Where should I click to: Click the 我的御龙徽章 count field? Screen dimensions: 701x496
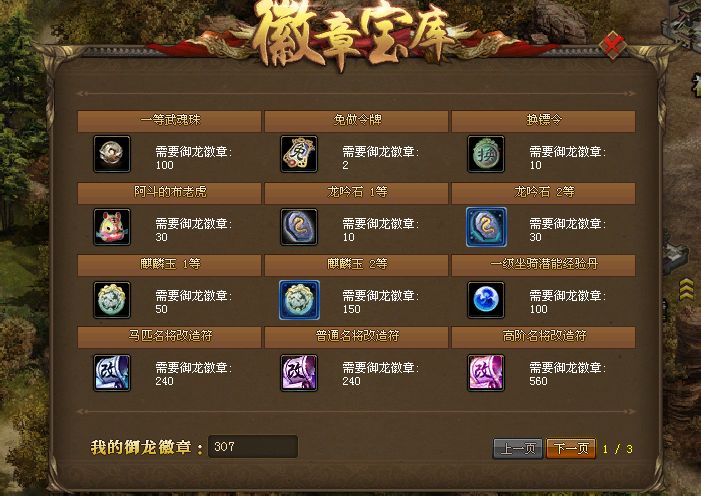point(253,446)
